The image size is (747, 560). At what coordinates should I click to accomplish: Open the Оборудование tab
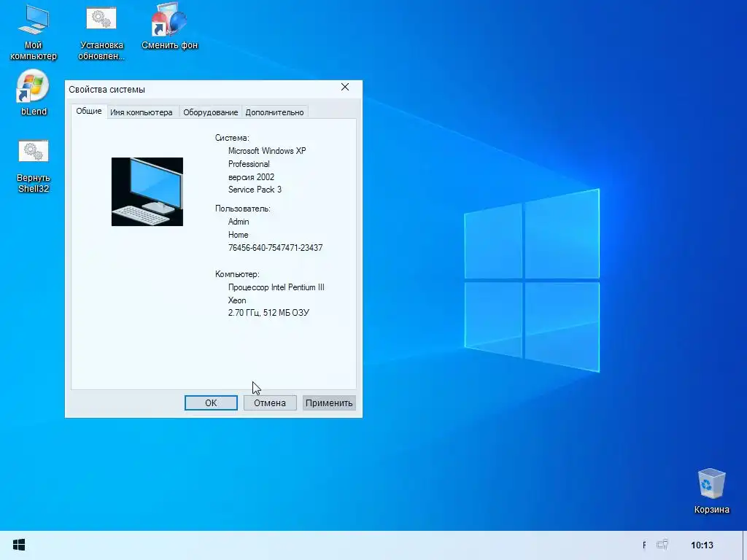coord(211,112)
